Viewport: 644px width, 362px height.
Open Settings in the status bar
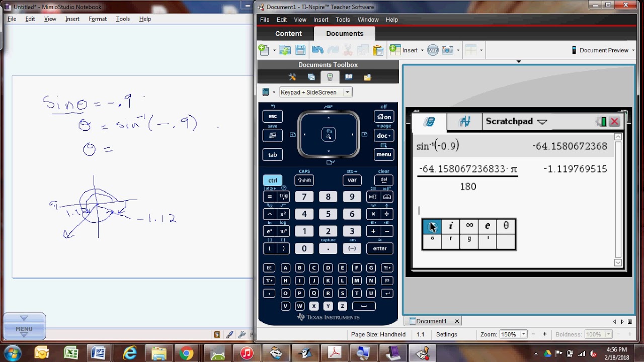(447, 334)
